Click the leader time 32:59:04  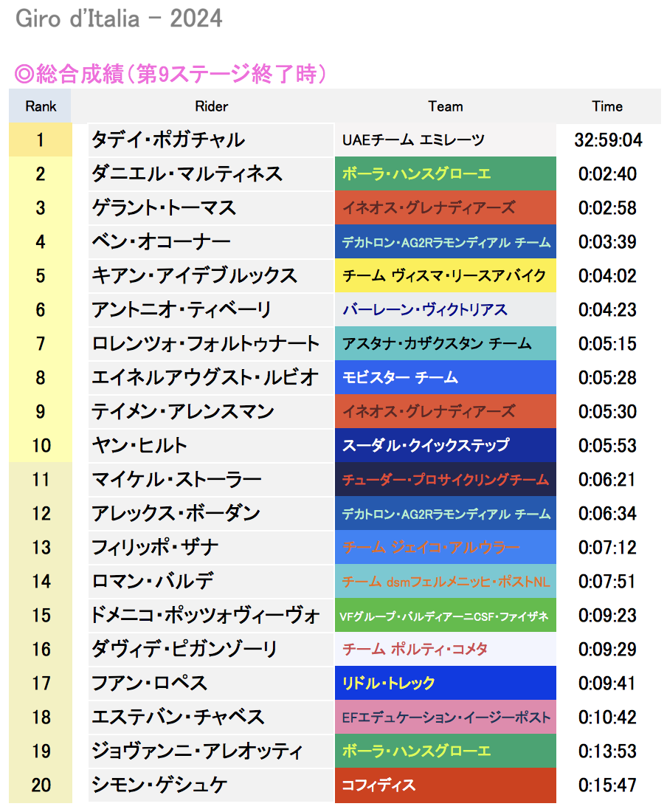608,140
